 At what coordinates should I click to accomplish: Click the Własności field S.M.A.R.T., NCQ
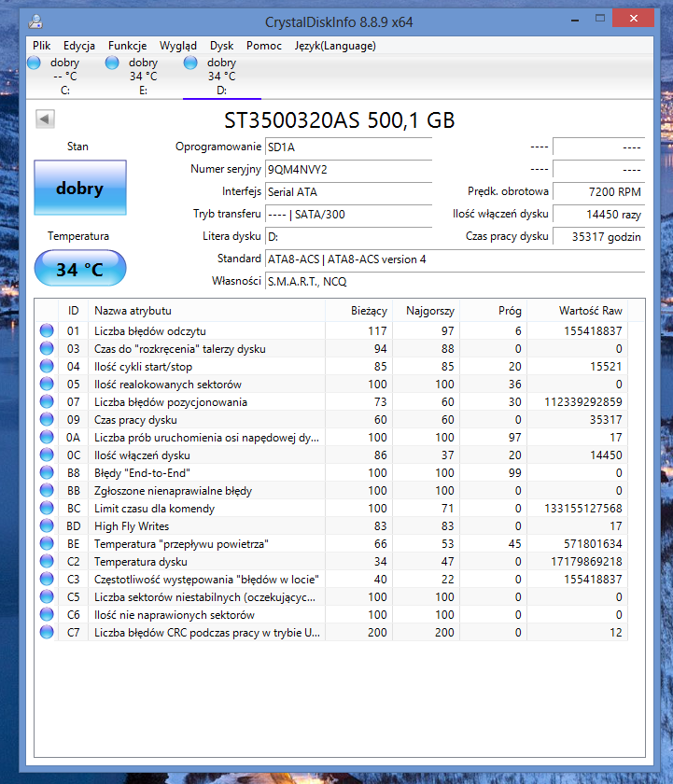(x=455, y=282)
